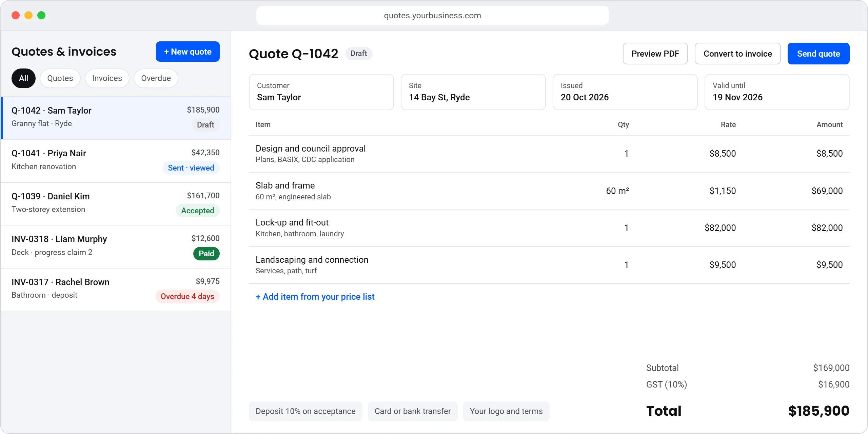Click the Item column header
This screenshot has height=434, width=868.
click(263, 125)
